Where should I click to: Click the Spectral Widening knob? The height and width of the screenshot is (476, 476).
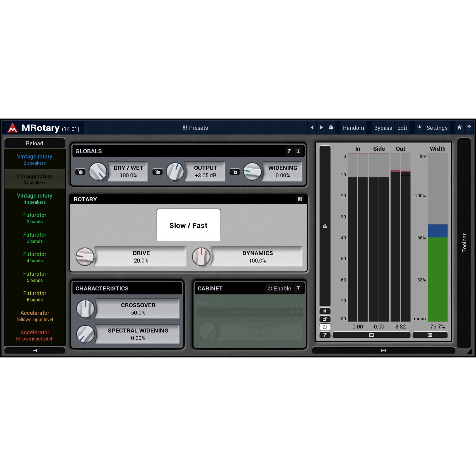[85, 334]
